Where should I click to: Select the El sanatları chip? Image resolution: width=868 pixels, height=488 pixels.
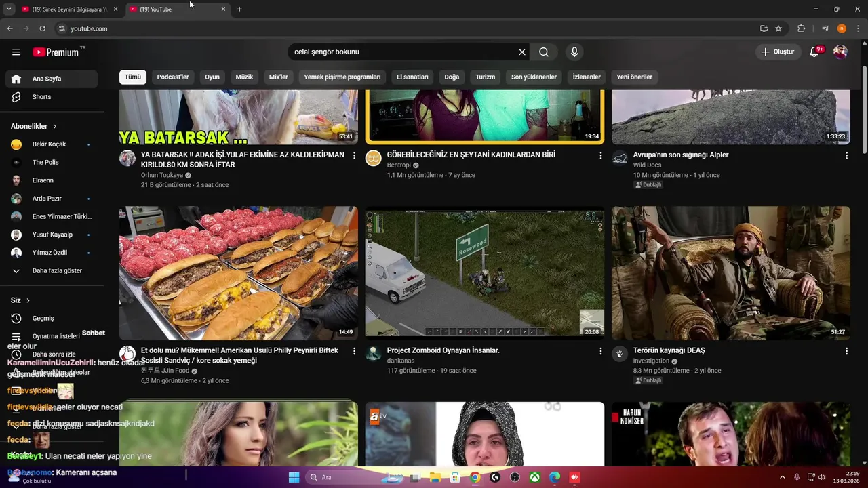coord(412,77)
